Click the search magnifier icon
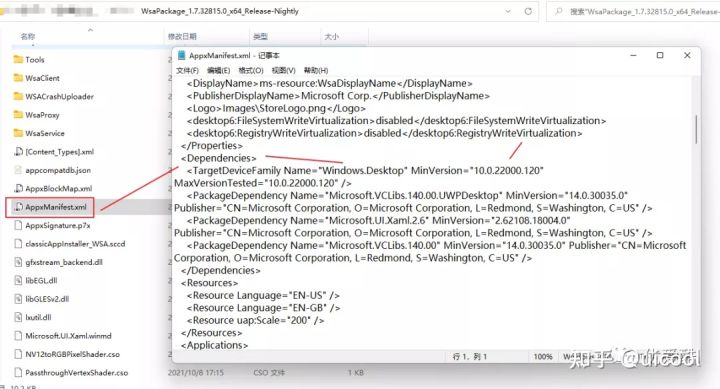Screen dimensions: 720x389 point(558,11)
